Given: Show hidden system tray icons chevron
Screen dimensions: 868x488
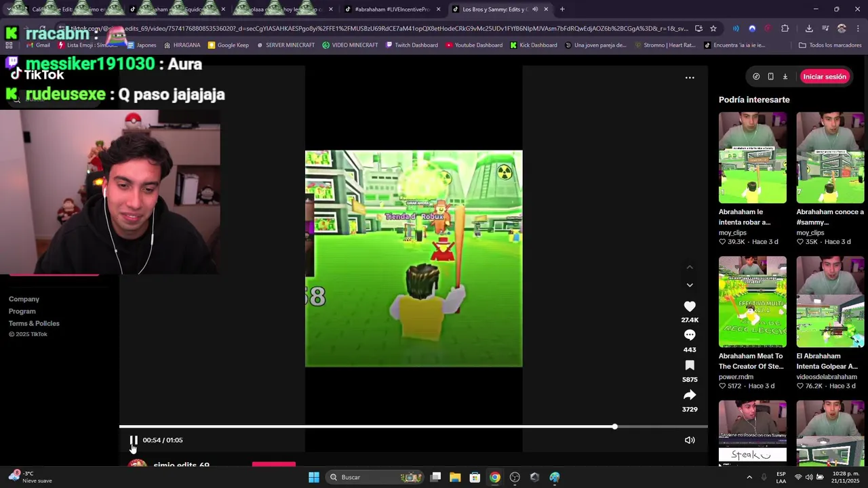Looking at the screenshot, I should tap(749, 477).
